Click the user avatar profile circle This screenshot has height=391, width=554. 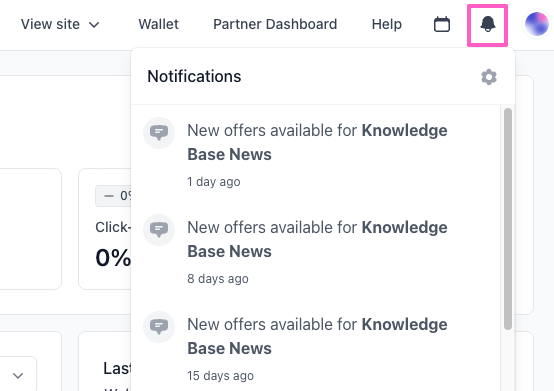point(536,24)
